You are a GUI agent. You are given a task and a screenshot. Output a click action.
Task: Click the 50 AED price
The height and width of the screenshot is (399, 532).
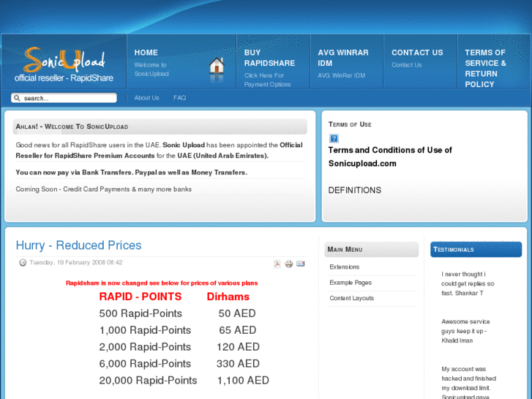[x=237, y=313]
